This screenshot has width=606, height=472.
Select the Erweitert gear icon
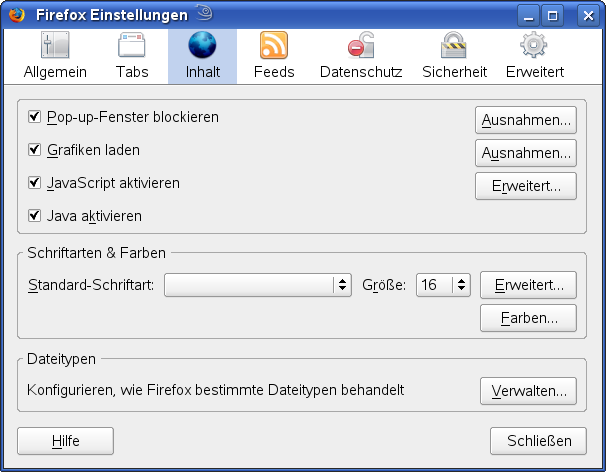pos(534,46)
